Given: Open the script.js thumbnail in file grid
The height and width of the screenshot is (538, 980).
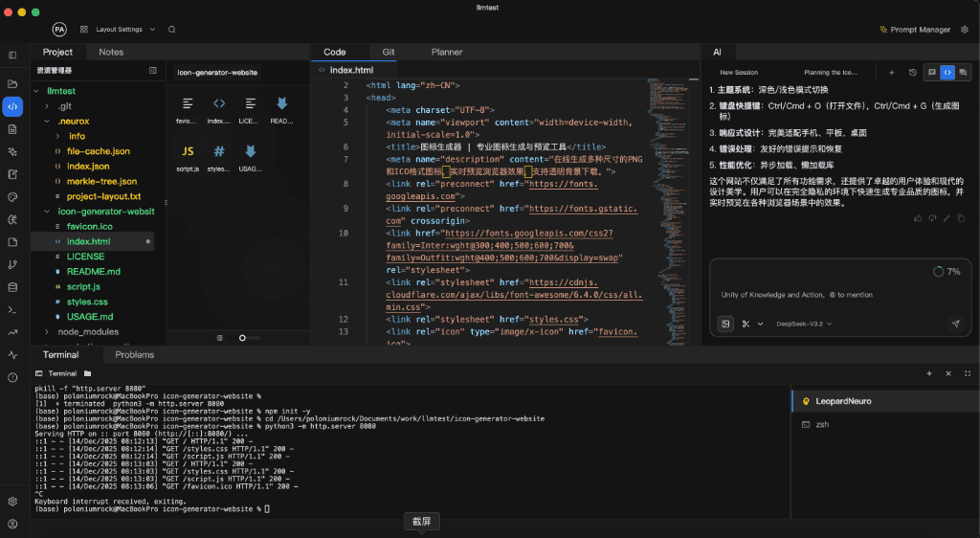Looking at the screenshot, I should click(x=188, y=156).
